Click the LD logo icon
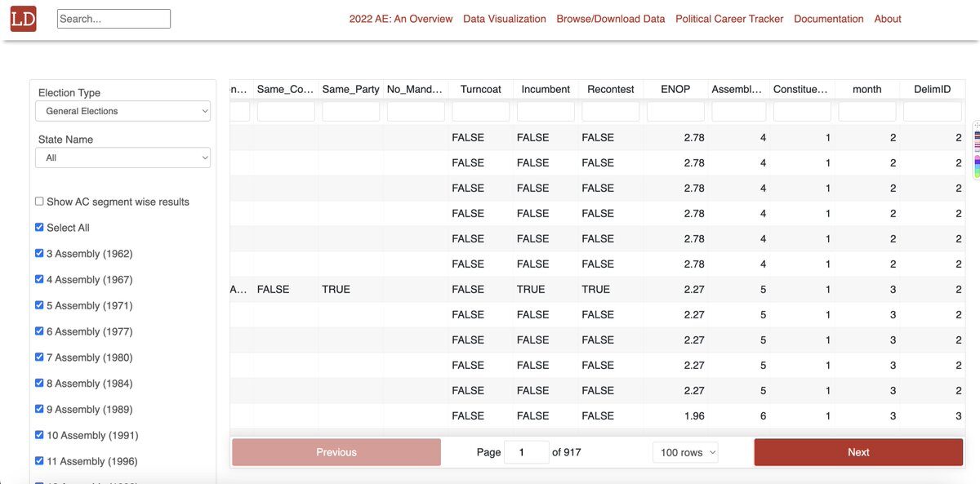Viewport: 980px width, 484px height. [23, 18]
